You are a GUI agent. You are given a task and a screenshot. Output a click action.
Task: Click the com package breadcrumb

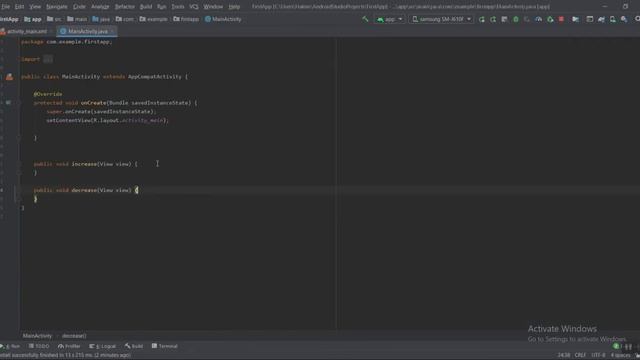pyautogui.click(x=125, y=19)
